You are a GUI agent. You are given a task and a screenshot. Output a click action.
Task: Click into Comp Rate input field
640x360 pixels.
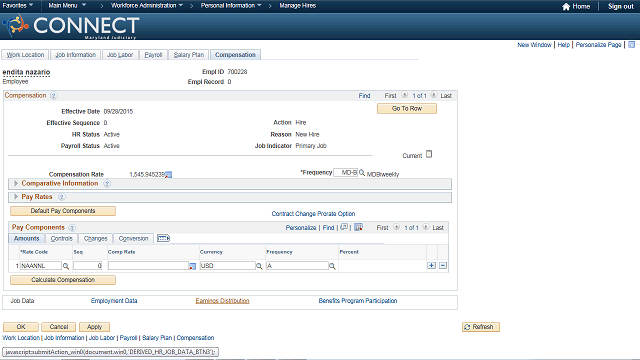point(148,266)
